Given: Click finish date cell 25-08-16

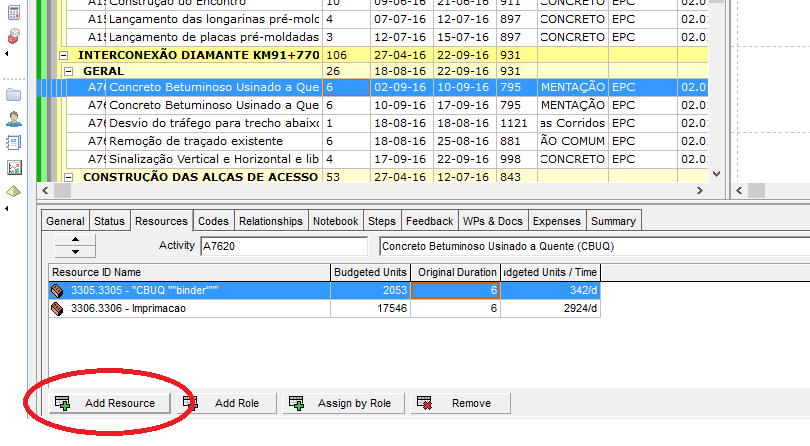Looking at the screenshot, I should tap(464, 141).
